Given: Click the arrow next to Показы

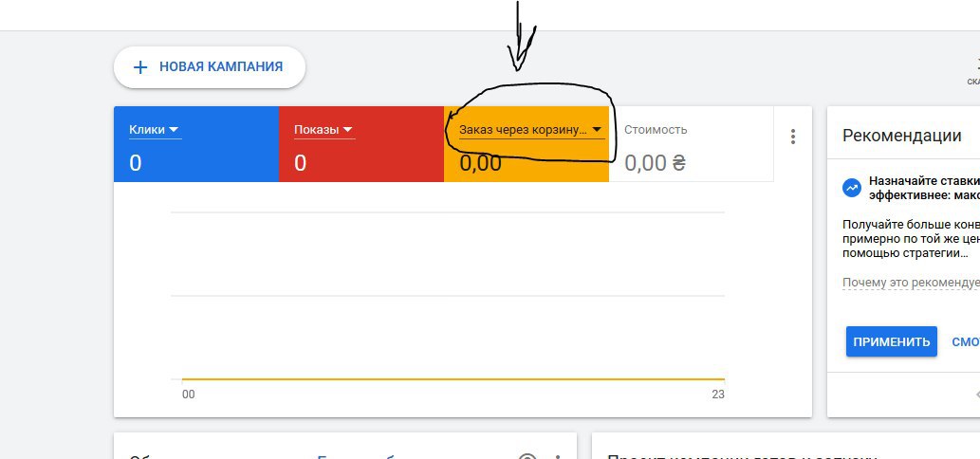Looking at the screenshot, I should 347,129.
